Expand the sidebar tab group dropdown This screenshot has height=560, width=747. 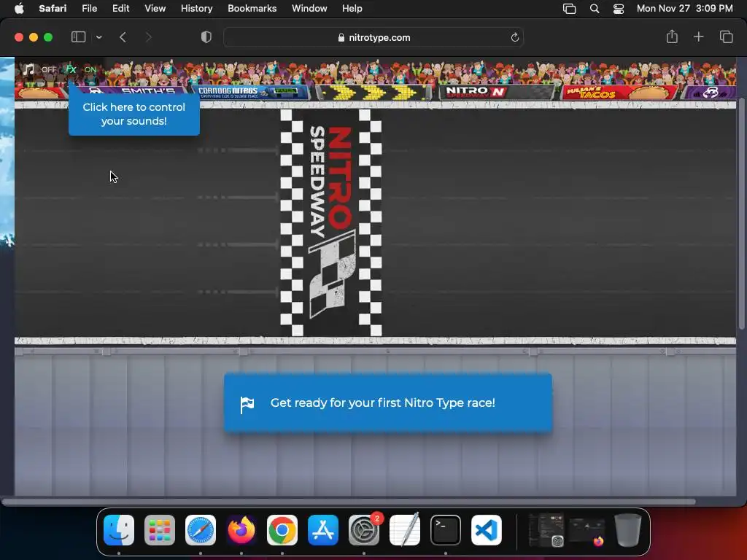click(x=99, y=37)
